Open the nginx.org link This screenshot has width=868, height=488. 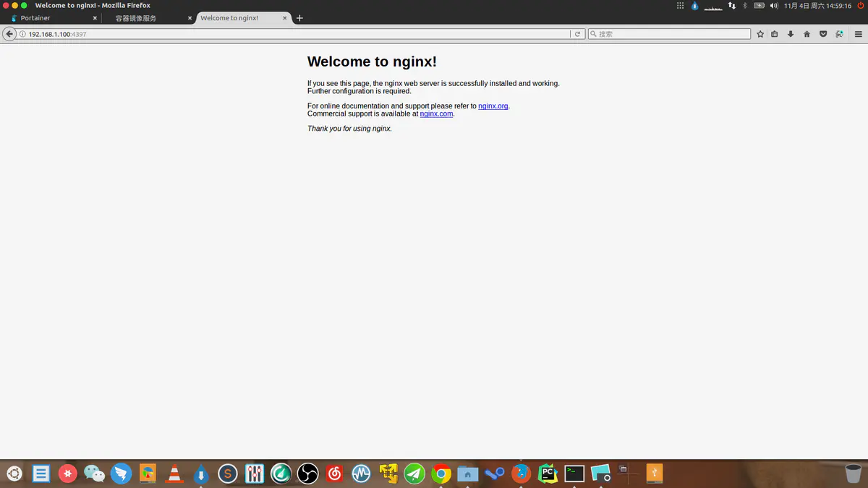click(x=493, y=106)
